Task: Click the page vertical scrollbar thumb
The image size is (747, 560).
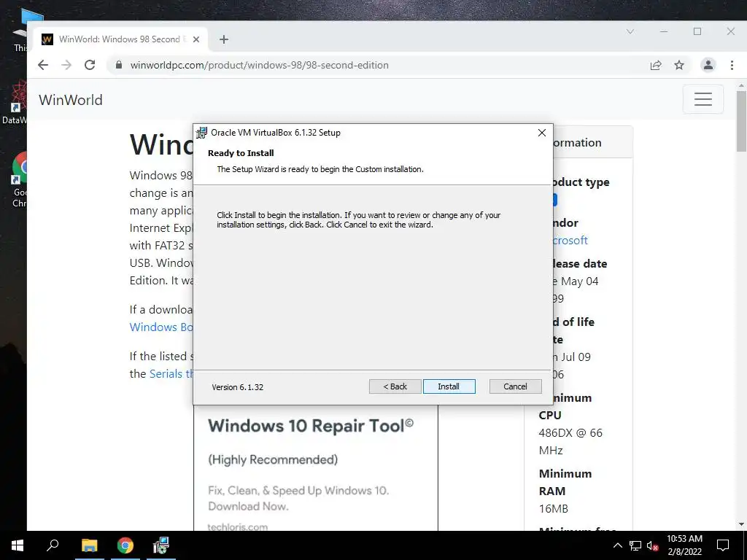Action: (x=741, y=122)
